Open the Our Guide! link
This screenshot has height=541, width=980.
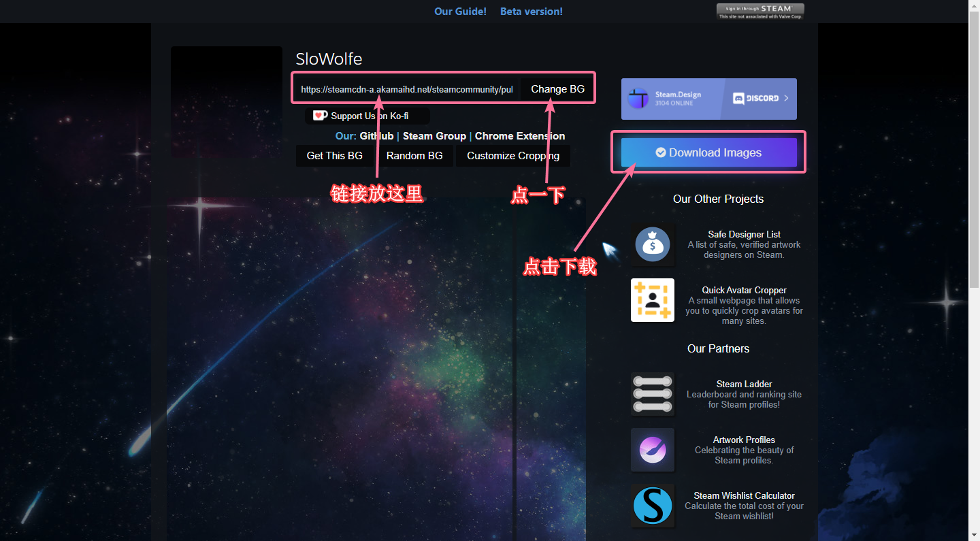460,12
